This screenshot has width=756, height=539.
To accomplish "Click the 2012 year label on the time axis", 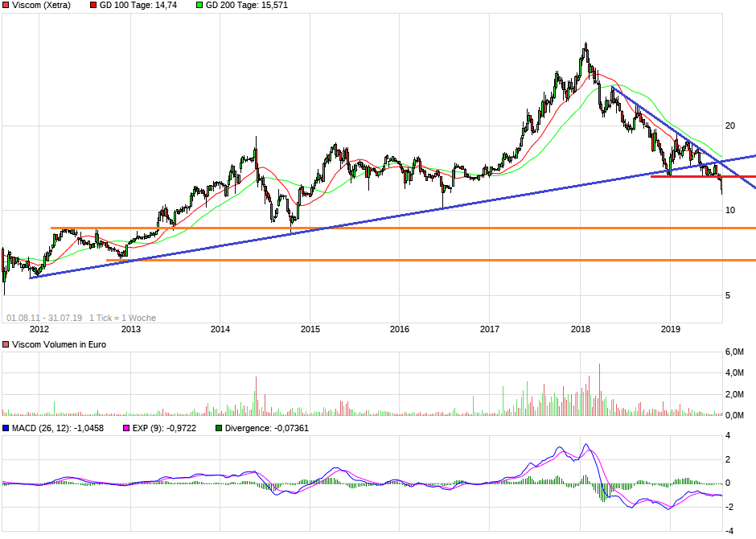I will (39, 329).
